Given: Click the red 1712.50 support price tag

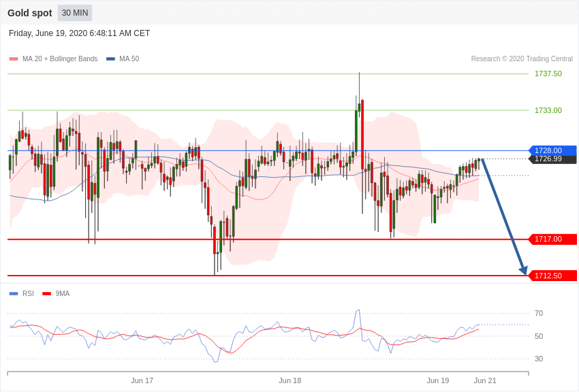Looking at the screenshot, I should pos(553,276).
